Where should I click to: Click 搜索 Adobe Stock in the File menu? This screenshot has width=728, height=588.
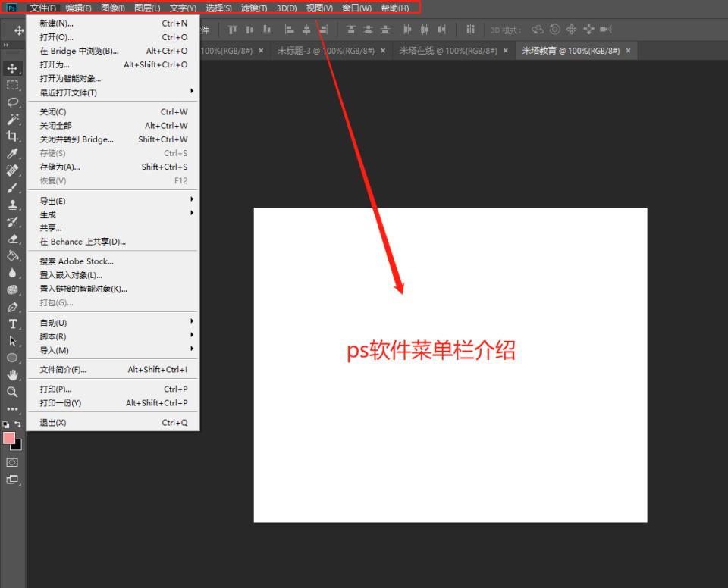[77, 261]
